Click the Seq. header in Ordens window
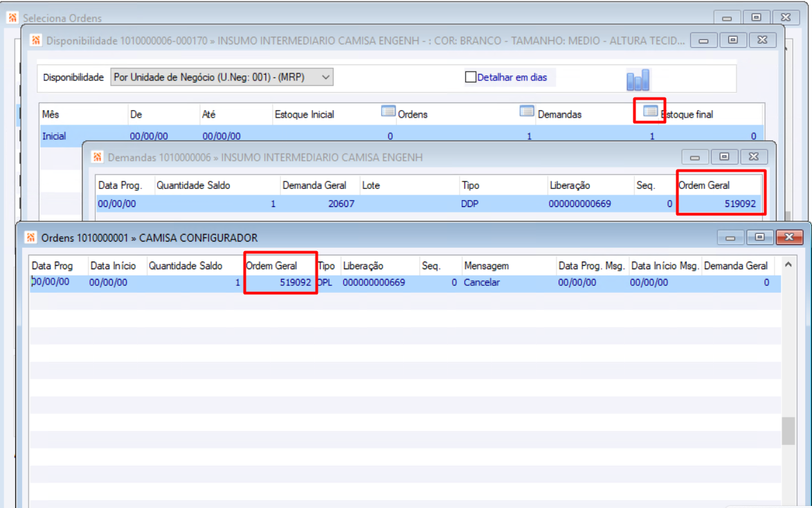 point(431,266)
